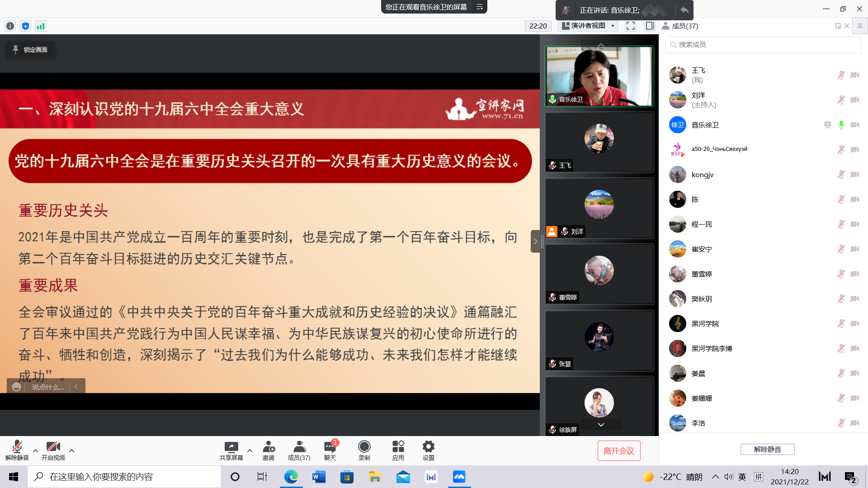868x488 pixels.
Task: Open the apps button
Action: click(398, 450)
